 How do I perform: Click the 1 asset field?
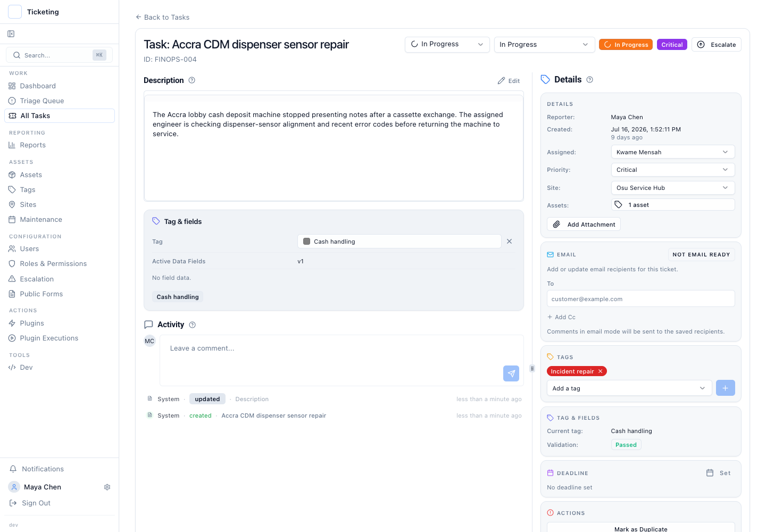[x=673, y=205]
